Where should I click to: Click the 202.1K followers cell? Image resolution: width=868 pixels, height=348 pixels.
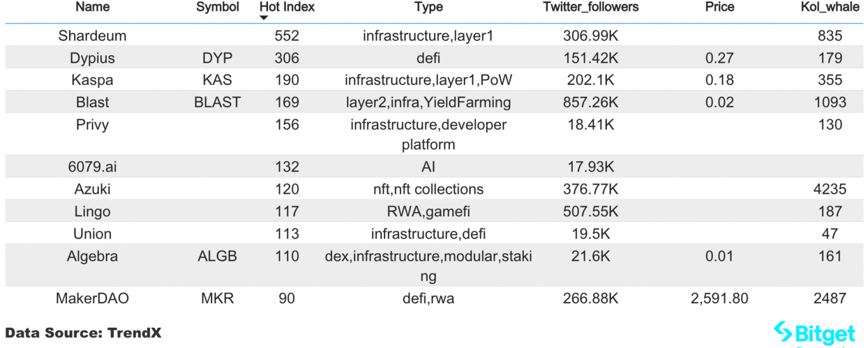(590, 80)
